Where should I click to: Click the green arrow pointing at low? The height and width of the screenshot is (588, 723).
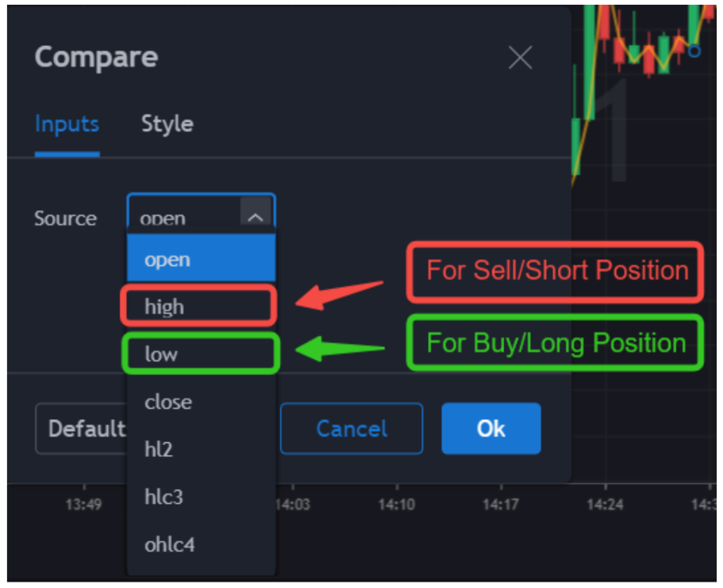(339, 348)
